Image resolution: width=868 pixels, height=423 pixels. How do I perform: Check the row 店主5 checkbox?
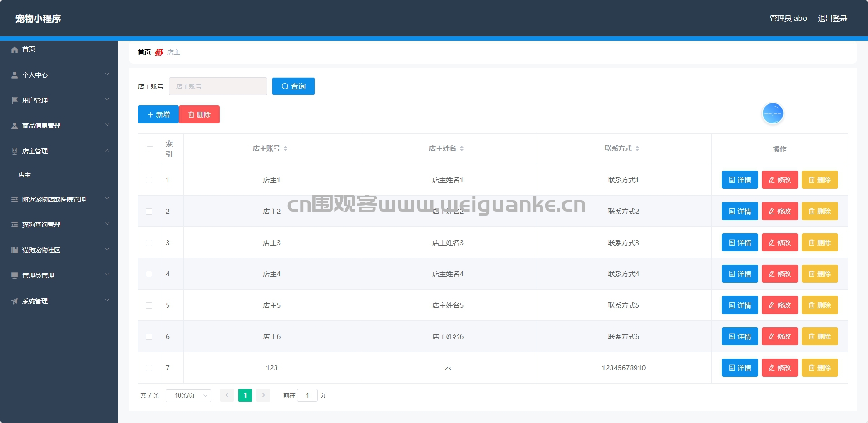click(149, 305)
